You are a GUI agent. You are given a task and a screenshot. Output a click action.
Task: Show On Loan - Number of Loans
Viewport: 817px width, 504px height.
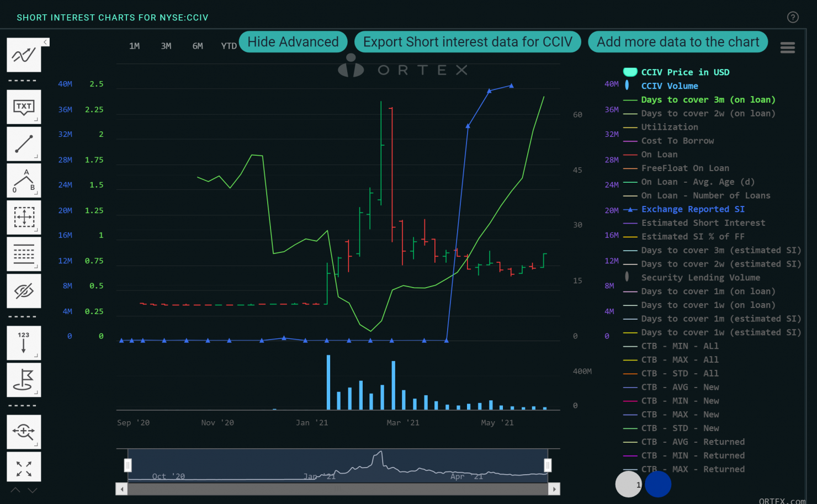pyautogui.click(x=697, y=195)
